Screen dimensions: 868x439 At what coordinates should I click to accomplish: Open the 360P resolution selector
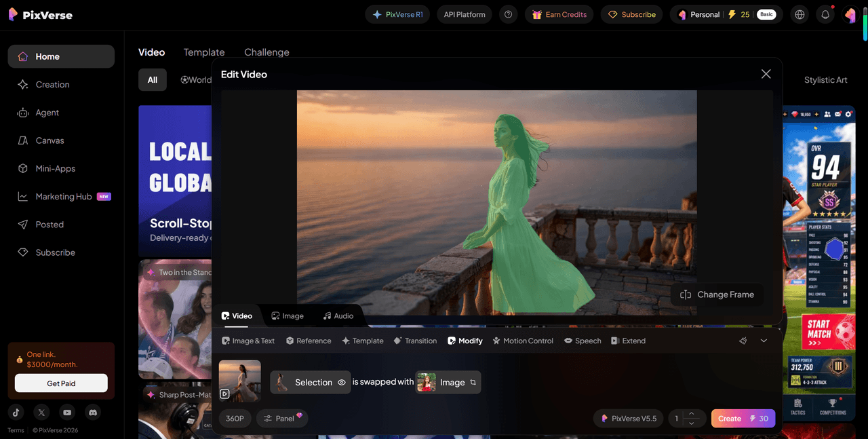[235, 419]
